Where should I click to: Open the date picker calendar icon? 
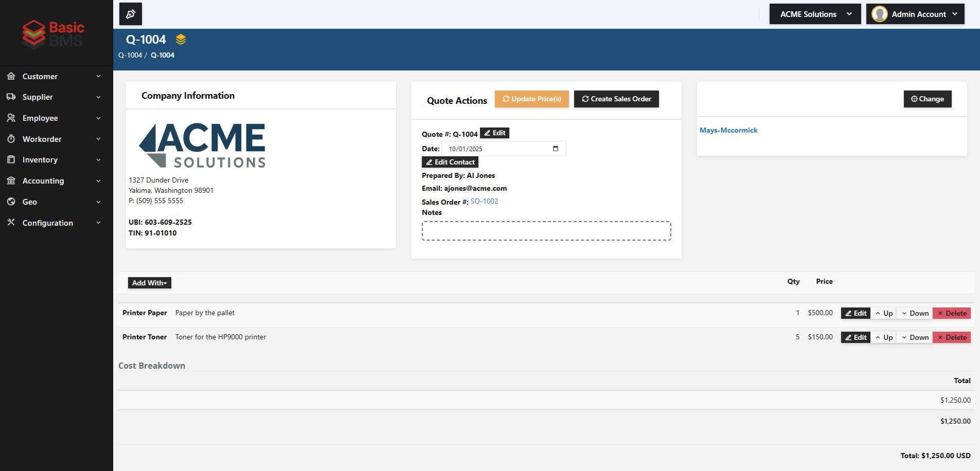click(555, 149)
